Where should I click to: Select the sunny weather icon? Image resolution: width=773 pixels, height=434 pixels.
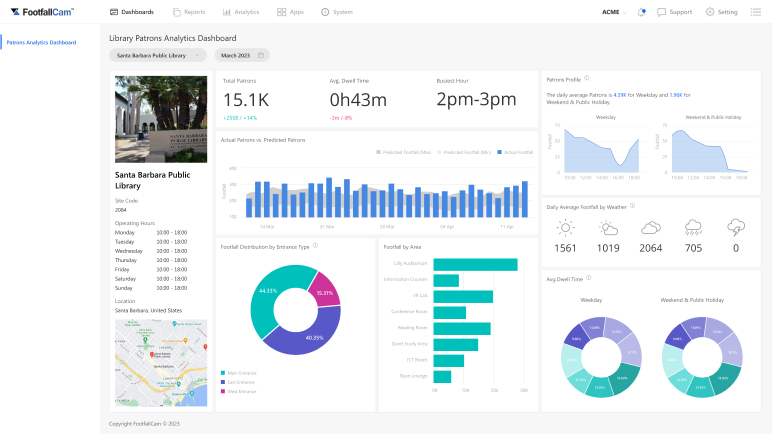pos(565,228)
